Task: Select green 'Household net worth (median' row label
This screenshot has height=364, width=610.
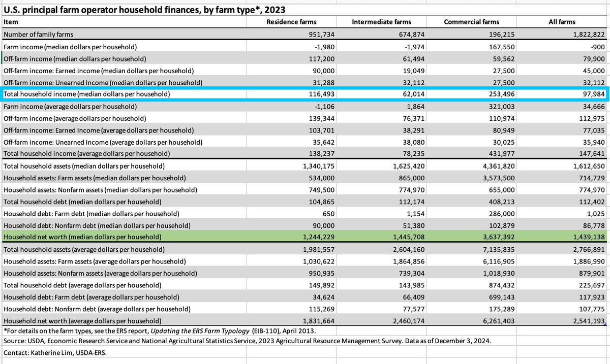Action: (82, 237)
